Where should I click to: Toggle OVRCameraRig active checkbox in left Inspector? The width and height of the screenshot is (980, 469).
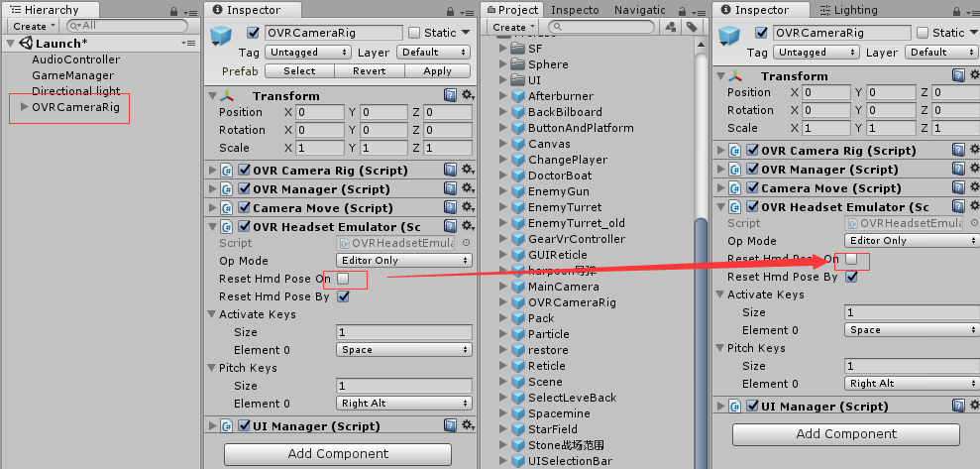click(x=253, y=33)
